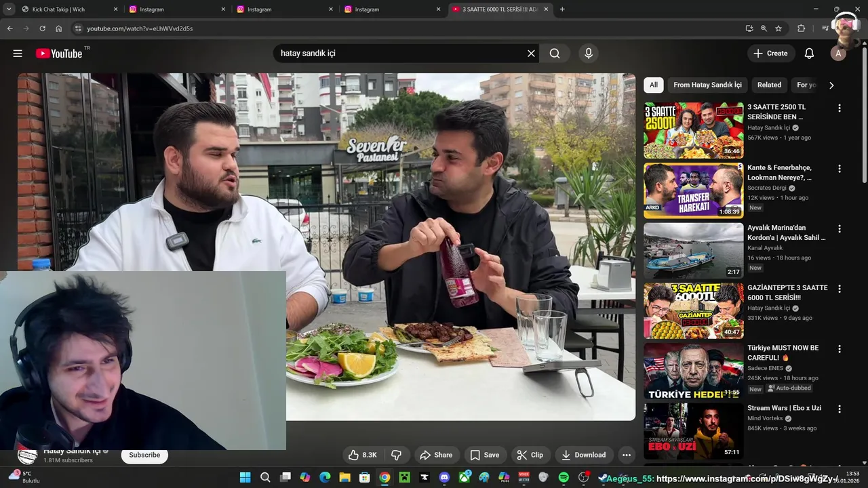
Task: Open the tab search dropdown arrow
Action: click(8, 9)
